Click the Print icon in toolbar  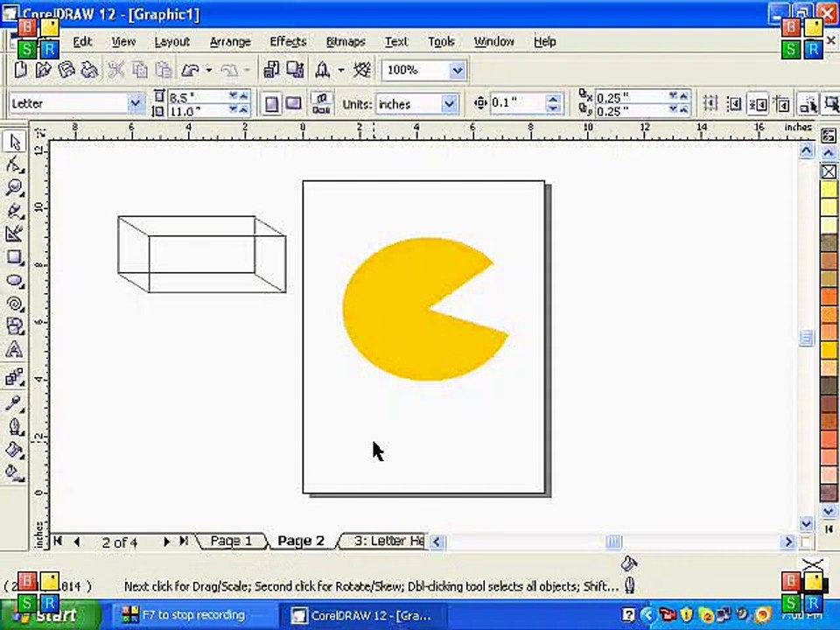tap(89, 70)
